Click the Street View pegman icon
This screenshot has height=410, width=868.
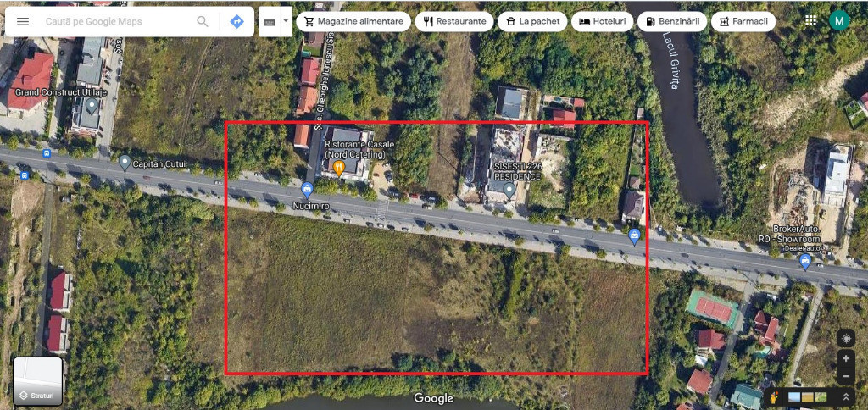click(x=775, y=397)
